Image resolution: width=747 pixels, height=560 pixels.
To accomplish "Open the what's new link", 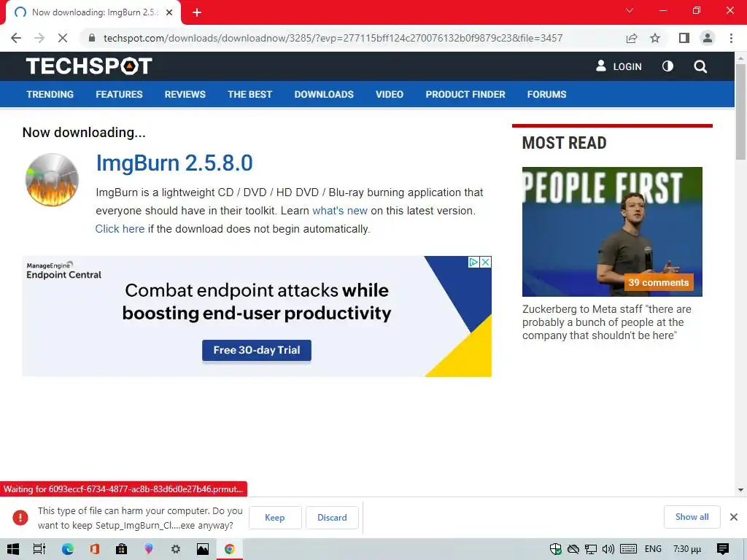I will click(340, 211).
